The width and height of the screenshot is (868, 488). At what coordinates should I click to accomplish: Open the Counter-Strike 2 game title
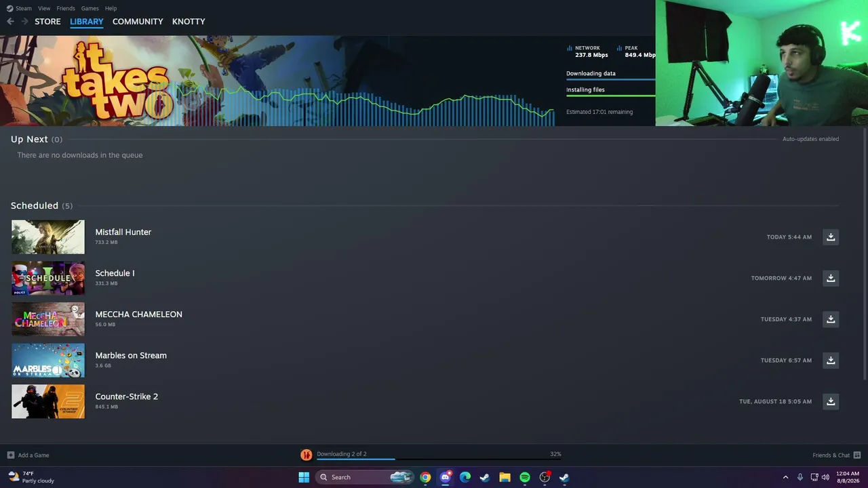(127, 396)
